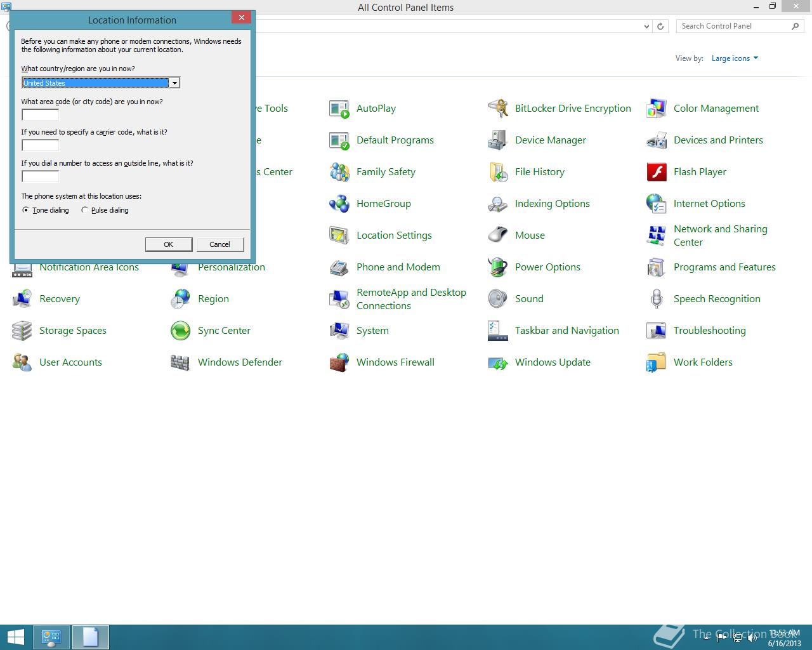Open the Default Programs icon
This screenshot has height=650, width=812.
click(339, 140)
